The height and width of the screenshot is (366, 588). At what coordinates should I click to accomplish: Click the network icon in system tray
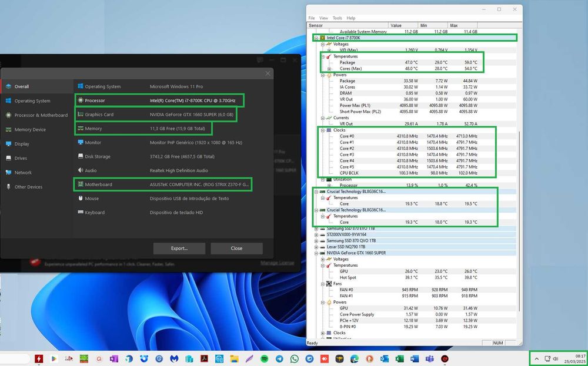tap(547, 359)
